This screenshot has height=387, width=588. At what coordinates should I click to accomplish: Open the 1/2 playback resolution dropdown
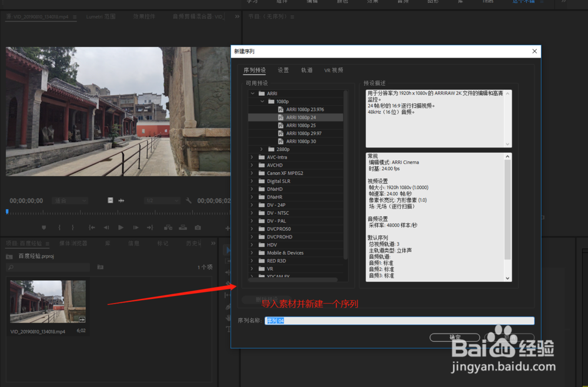click(162, 201)
